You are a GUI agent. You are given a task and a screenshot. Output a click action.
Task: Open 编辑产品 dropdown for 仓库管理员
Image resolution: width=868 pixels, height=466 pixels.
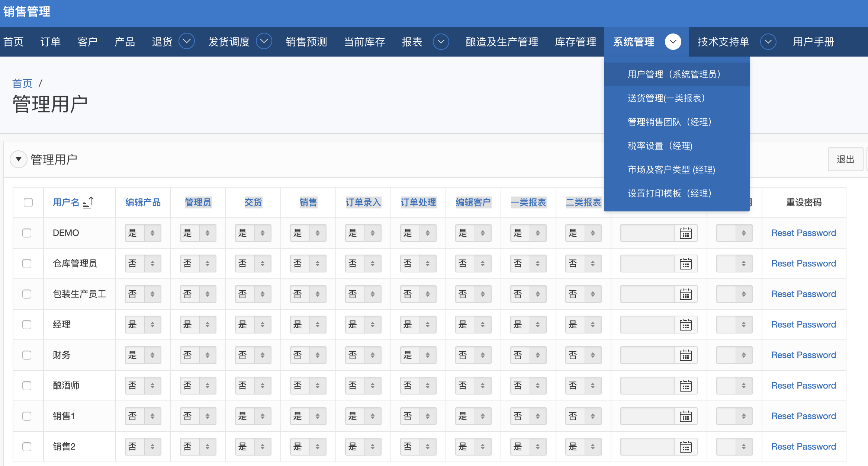[x=143, y=264]
